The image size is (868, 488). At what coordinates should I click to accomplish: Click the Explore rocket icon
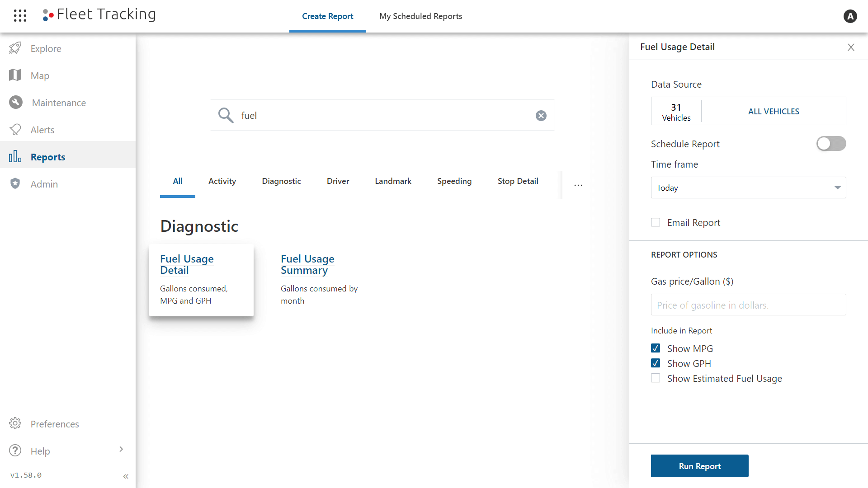pos(15,48)
